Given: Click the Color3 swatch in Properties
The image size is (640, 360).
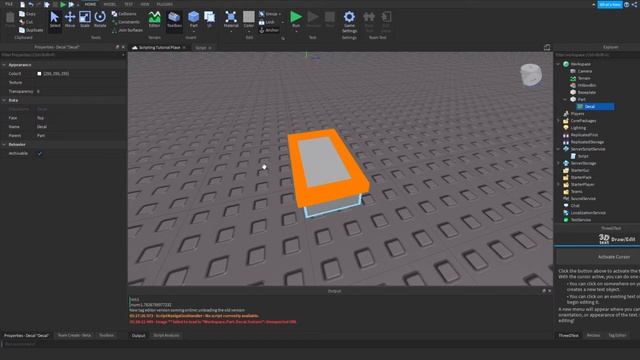Looking at the screenshot, I should tap(39, 74).
